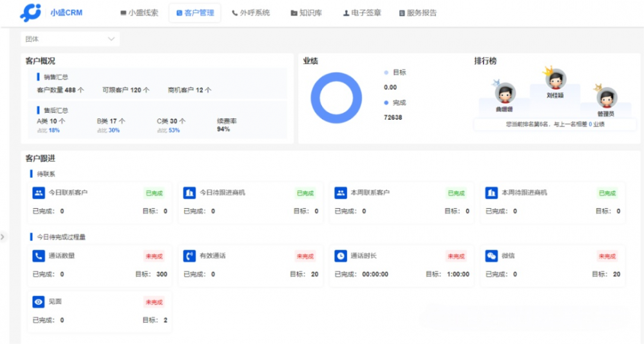
Task: Click the ranking summary 您当前排名第6名 text
Action: (555, 124)
